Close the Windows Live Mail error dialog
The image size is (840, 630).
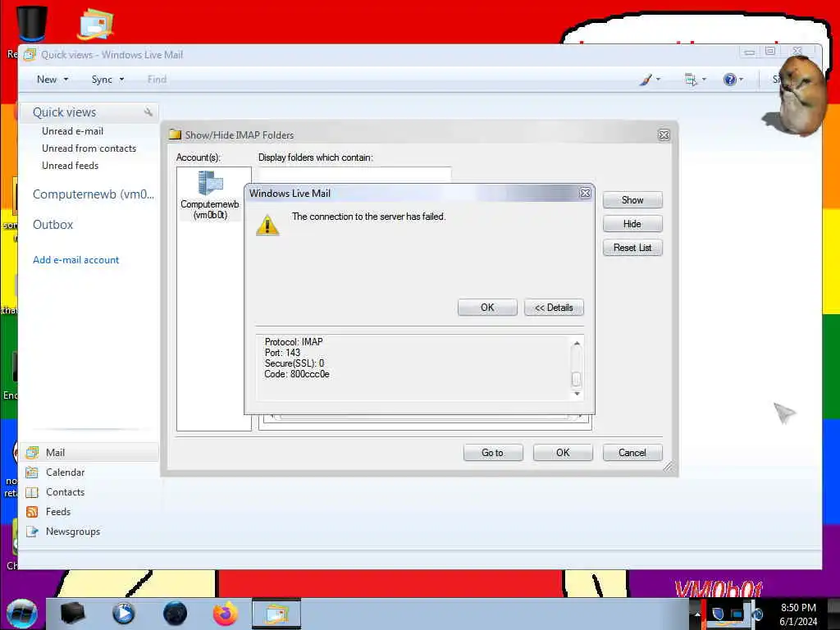pyautogui.click(x=585, y=193)
